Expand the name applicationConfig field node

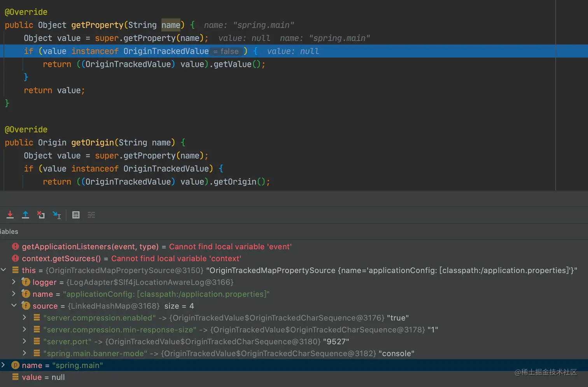pos(14,294)
